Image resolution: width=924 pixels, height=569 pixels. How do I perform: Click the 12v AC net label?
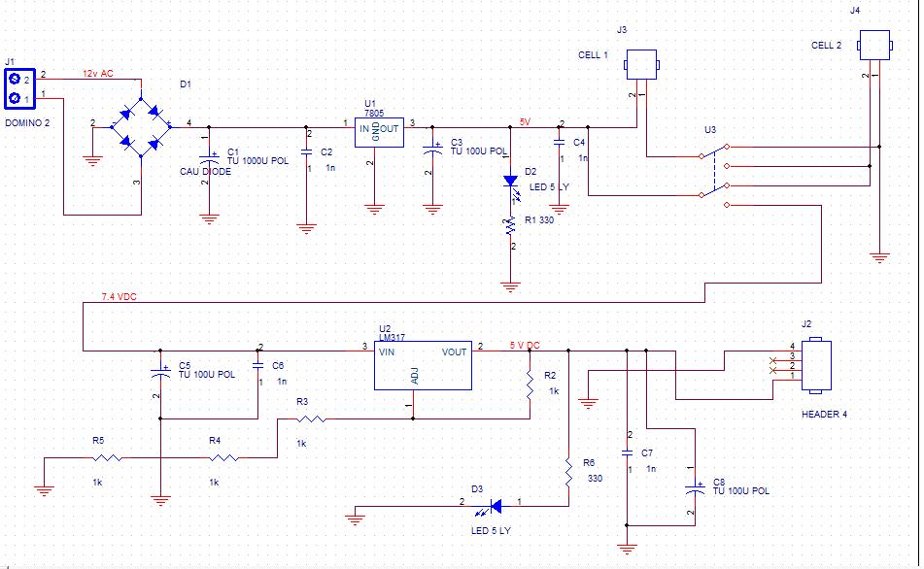(x=98, y=74)
